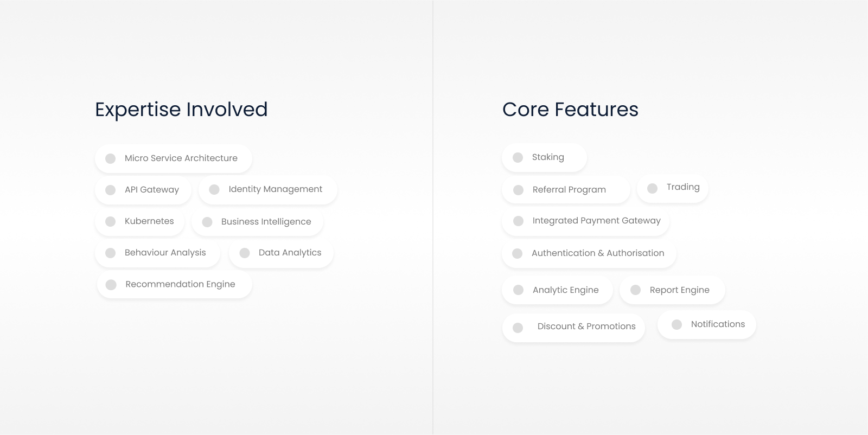Click the grey dot beside Micro Service Architecture

(x=110, y=158)
